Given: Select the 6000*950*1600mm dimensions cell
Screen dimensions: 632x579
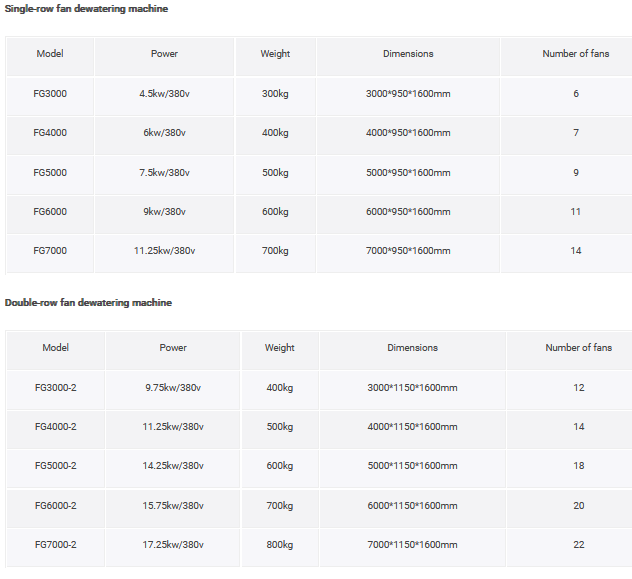Looking at the screenshot, I should point(408,212).
